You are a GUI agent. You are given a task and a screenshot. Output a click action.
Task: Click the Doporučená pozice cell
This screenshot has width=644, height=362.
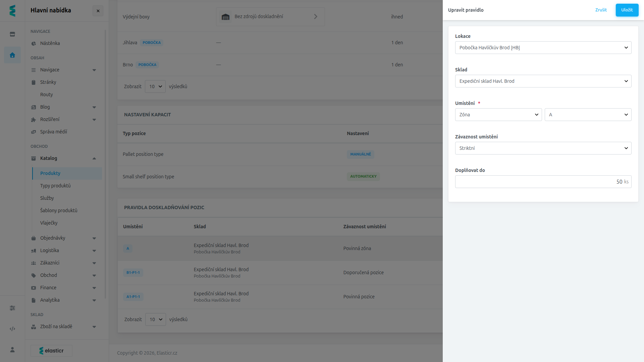point(363,273)
